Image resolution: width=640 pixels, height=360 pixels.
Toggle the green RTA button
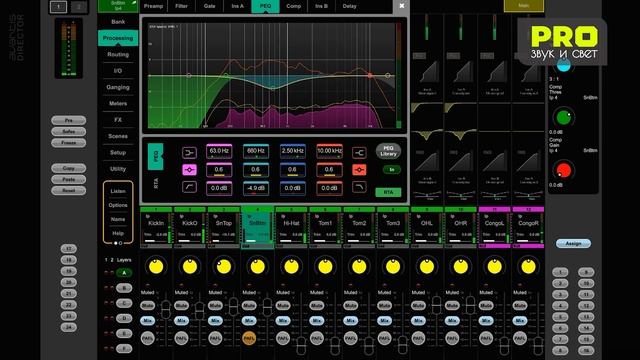(x=388, y=192)
